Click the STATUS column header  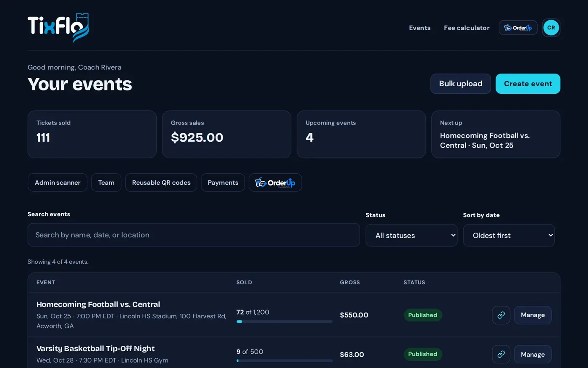pyautogui.click(x=414, y=283)
